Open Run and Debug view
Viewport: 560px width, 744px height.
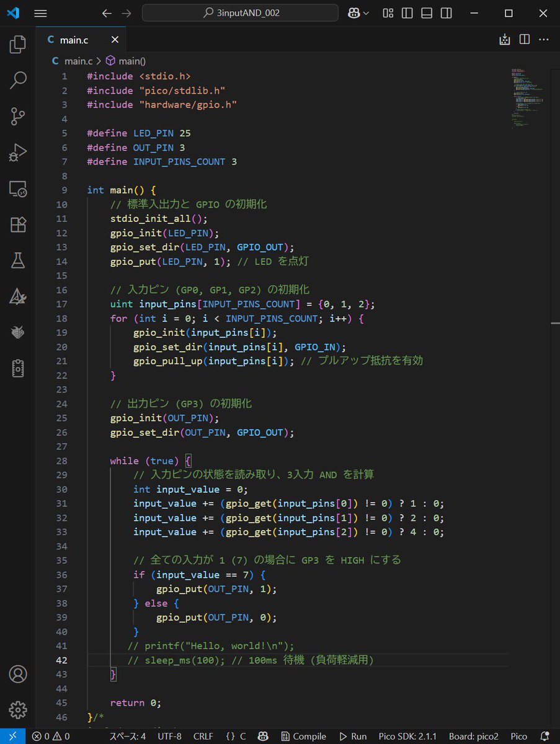pyautogui.click(x=18, y=152)
